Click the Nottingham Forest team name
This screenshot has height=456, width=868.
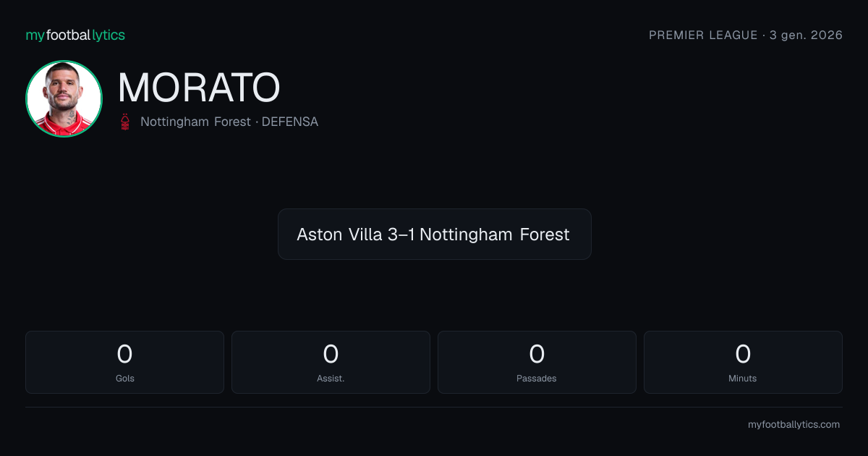coord(195,122)
